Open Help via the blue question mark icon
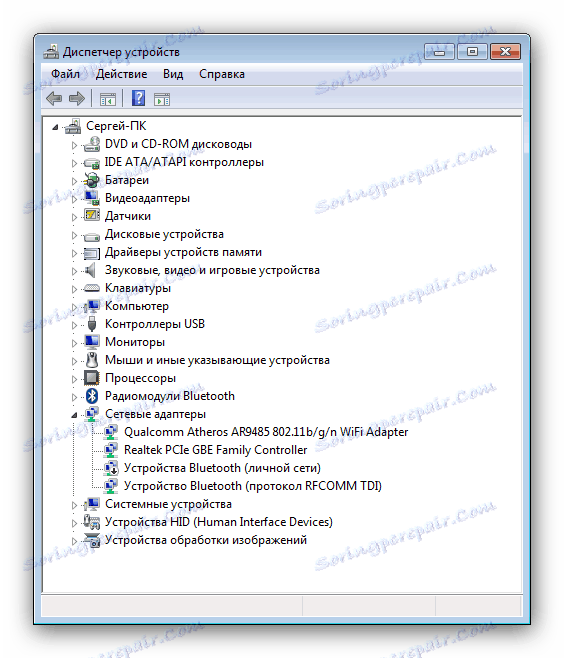Screen dimensions: 564x658 (x=138, y=99)
